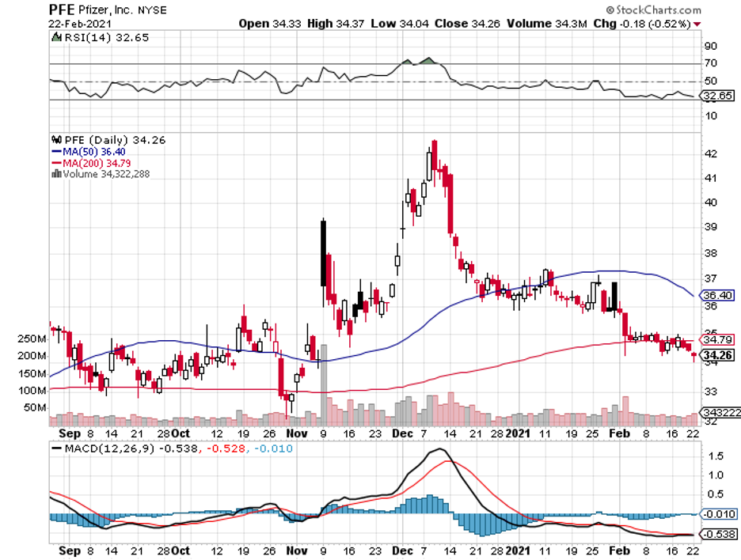741x560 pixels.
Task: Click the PFE (Daily) 34.26 legend label
Action: (115, 140)
